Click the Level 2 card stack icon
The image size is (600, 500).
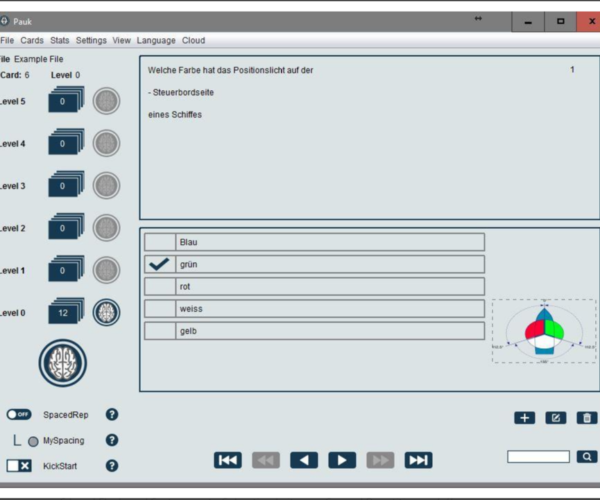pos(66,226)
